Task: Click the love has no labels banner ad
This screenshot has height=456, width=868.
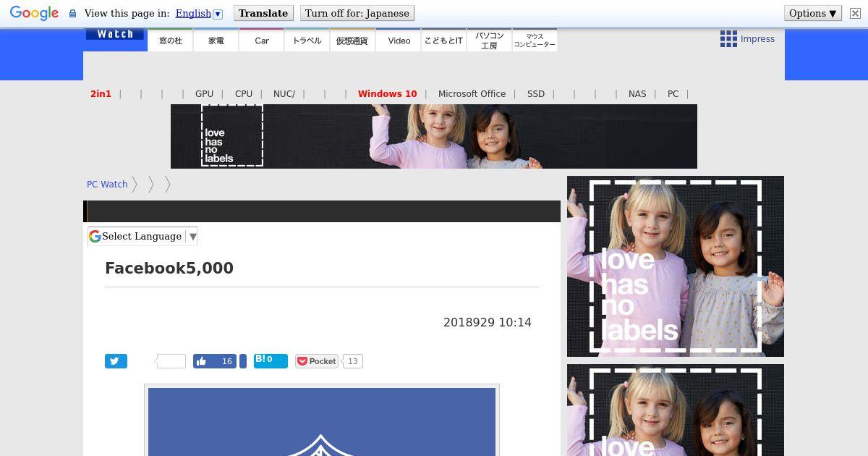Action: pos(434,136)
